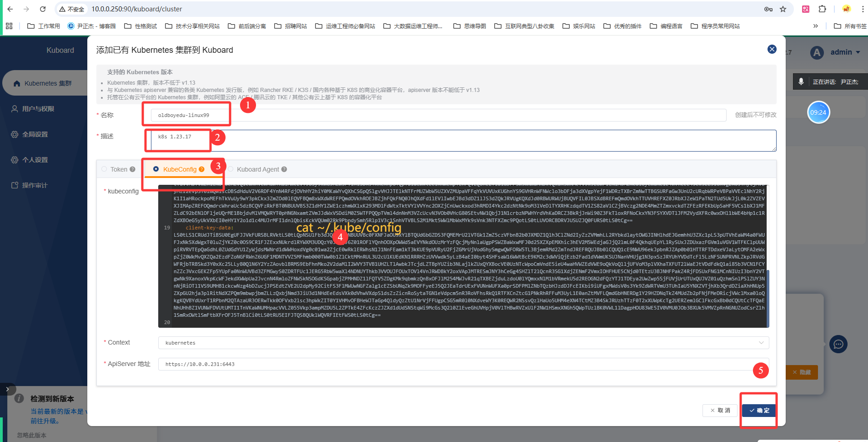
Task: Focus the 描述 description text area
Action: (x=463, y=141)
